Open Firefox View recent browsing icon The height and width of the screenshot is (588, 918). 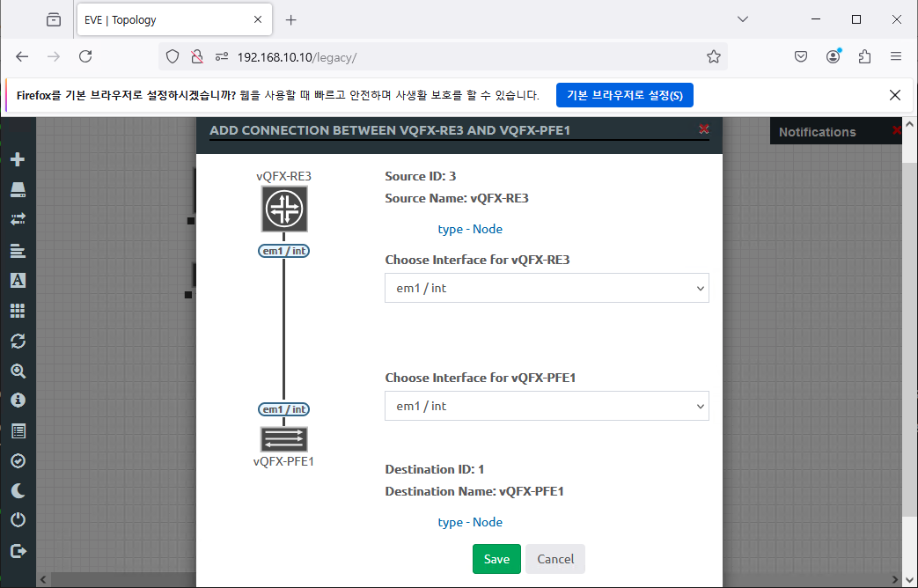click(x=54, y=20)
